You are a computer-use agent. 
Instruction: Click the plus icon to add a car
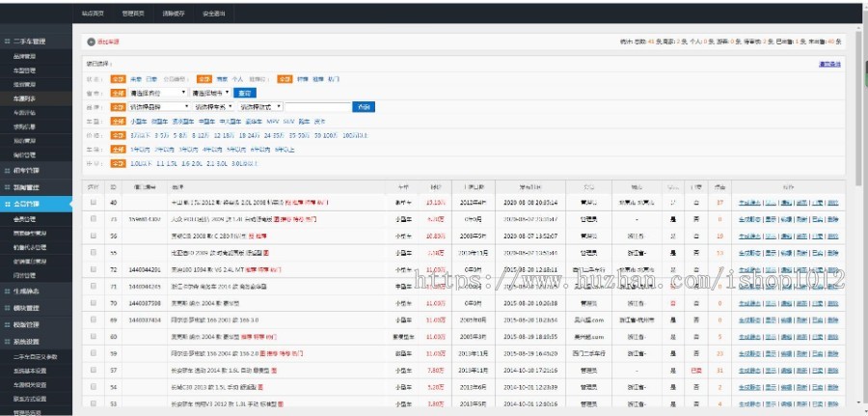tap(91, 42)
